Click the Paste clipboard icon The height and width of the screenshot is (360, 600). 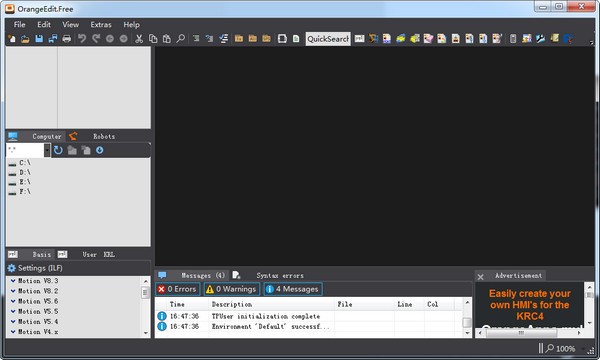(166, 39)
